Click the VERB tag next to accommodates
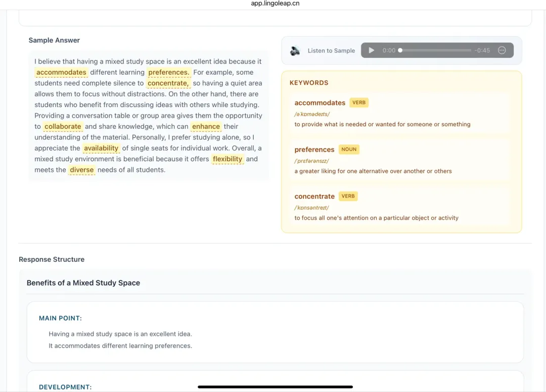This screenshot has height=392, width=546. click(x=358, y=103)
